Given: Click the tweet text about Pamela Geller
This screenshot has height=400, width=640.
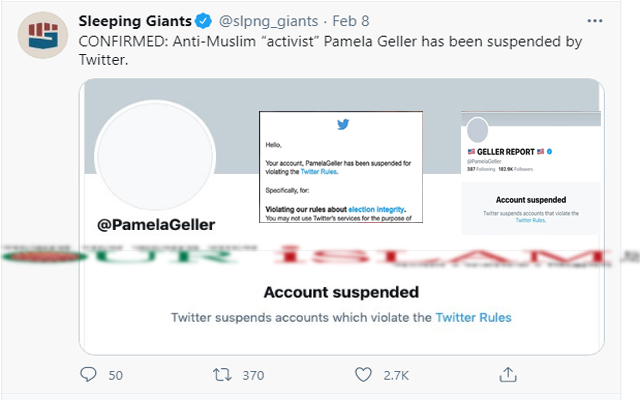Looking at the screenshot, I should (330, 50).
